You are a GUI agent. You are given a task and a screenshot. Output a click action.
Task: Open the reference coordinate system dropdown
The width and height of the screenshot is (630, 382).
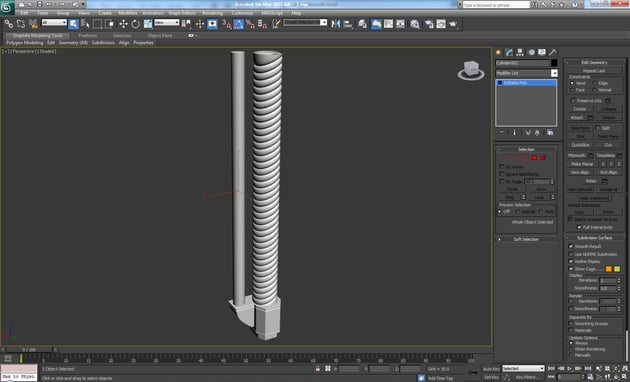tap(167, 23)
